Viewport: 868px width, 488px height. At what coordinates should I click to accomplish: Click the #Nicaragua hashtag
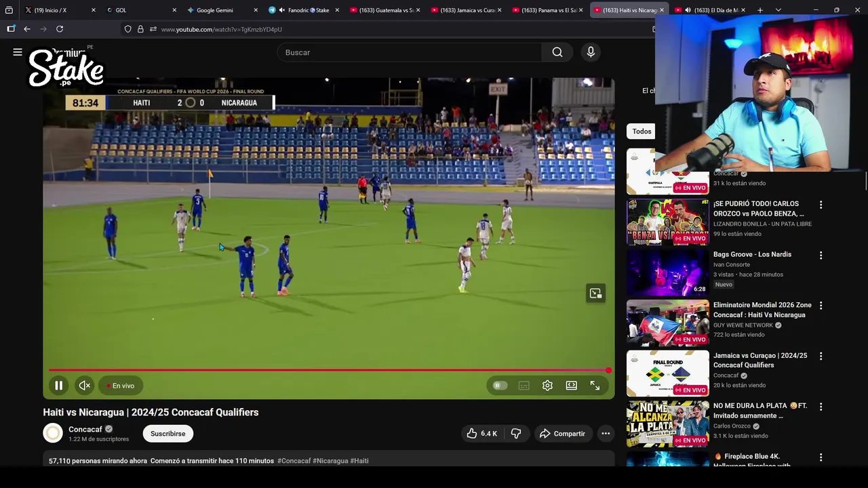point(330,461)
